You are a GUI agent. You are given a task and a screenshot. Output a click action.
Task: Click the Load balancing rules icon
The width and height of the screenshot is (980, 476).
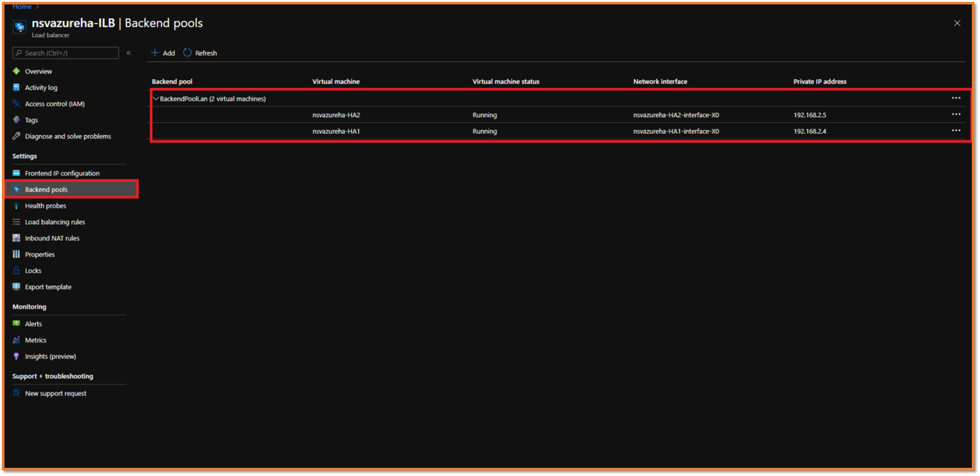(16, 222)
